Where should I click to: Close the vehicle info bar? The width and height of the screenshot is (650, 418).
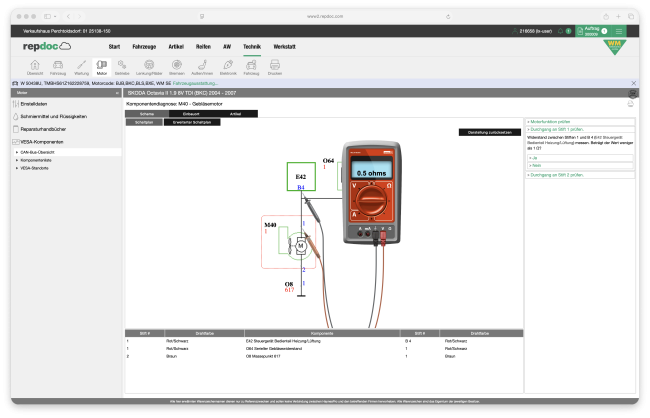coord(634,83)
